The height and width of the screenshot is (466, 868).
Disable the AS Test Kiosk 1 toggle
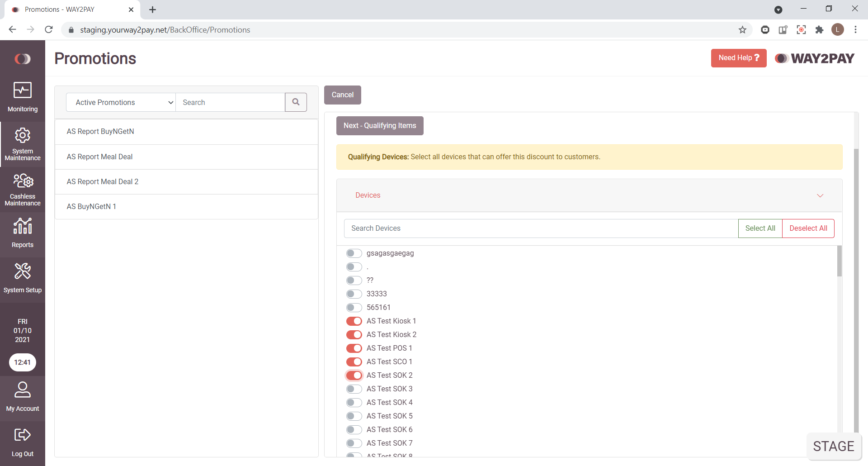click(x=354, y=321)
